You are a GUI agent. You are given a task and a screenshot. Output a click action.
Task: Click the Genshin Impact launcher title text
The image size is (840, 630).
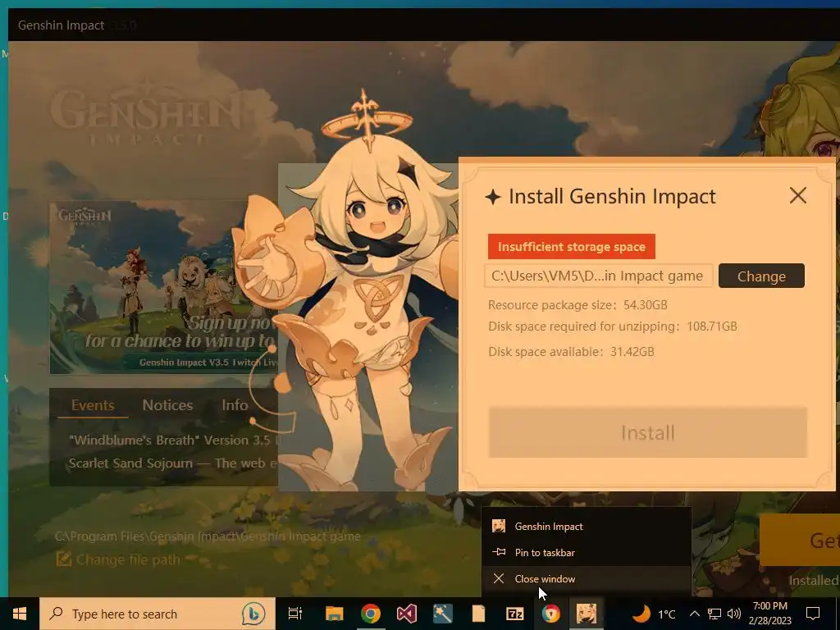tap(61, 25)
